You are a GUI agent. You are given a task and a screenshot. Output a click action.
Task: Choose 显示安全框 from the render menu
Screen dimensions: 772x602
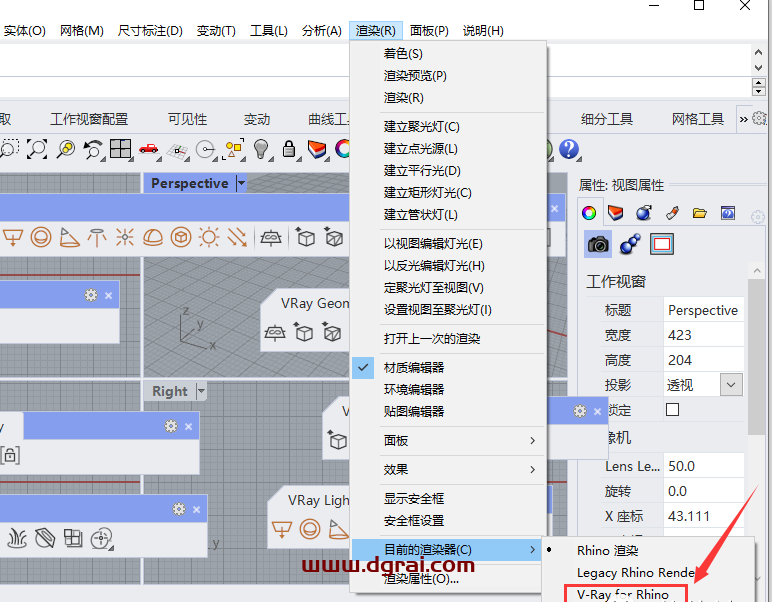point(448,499)
